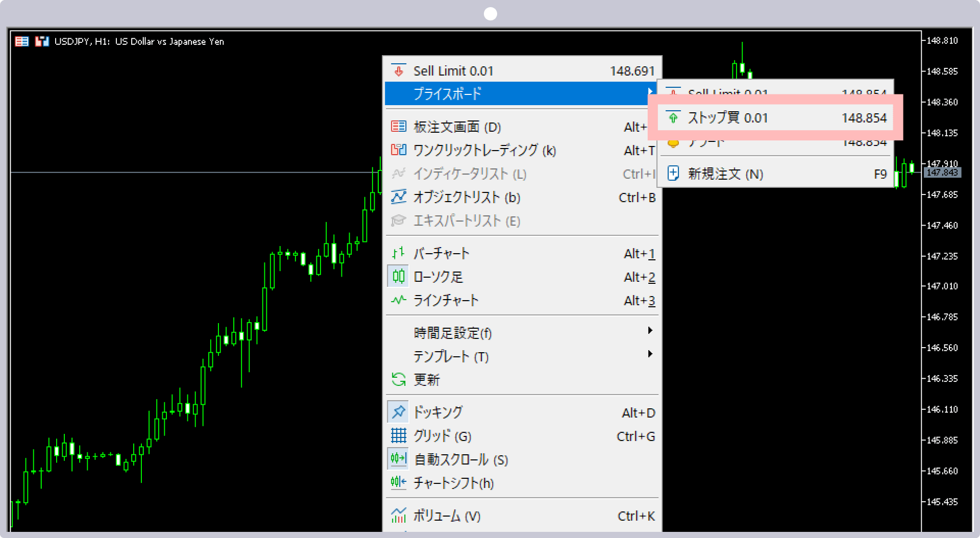Open 新規注文 (N) from the submenu
The height and width of the screenshot is (538, 980).
(775, 174)
